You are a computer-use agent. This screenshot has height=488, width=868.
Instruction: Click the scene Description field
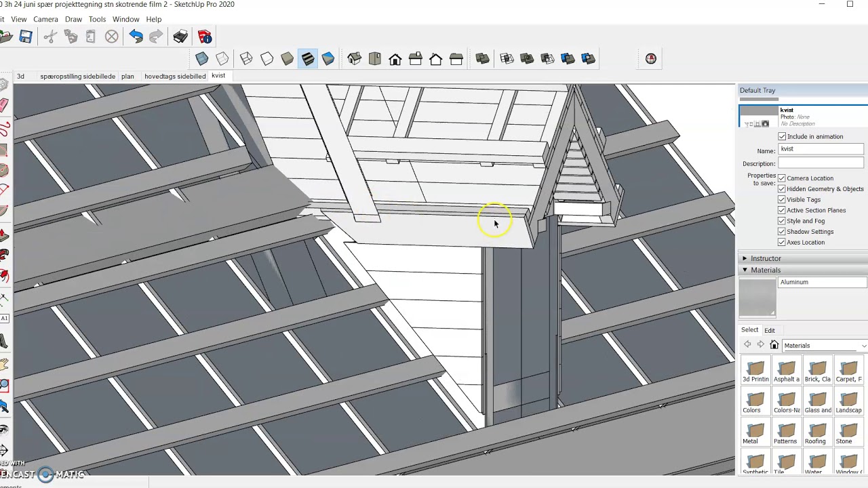[821, 163]
